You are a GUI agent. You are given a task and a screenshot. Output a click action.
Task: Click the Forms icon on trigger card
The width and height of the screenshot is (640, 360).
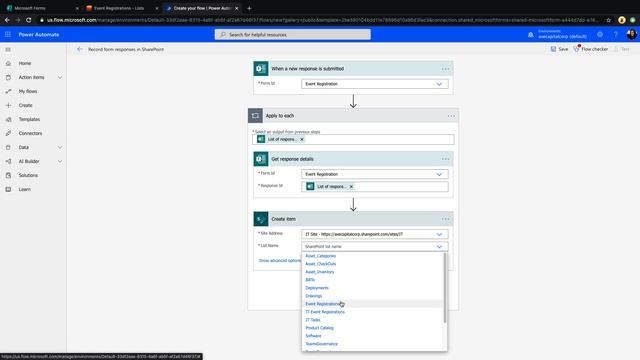[261, 69]
